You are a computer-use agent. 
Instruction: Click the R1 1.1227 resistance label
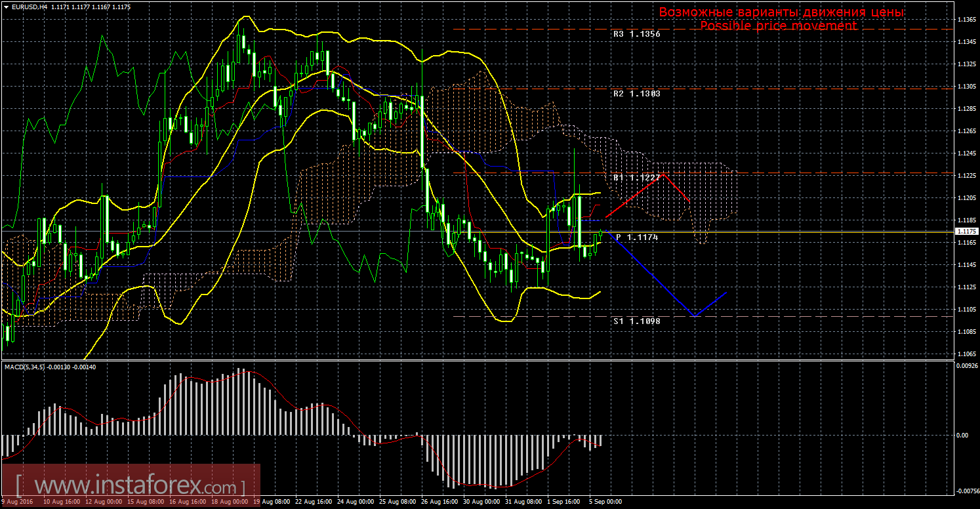click(x=636, y=178)
